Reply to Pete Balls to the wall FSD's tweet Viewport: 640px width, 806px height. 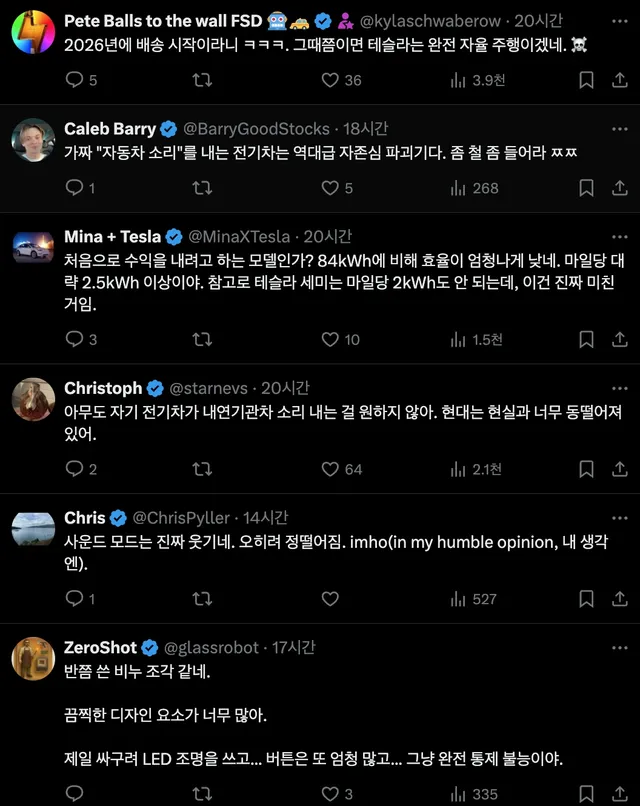coord(74,79)
